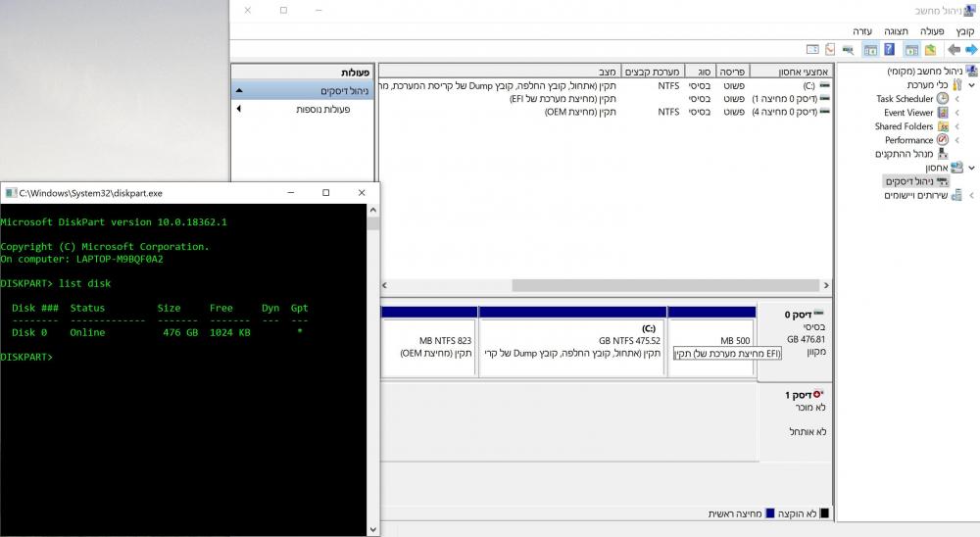Sort by the אמצעי אחסון column header
Viewport: 980px width, 537px height.
[x=791, y=72]
